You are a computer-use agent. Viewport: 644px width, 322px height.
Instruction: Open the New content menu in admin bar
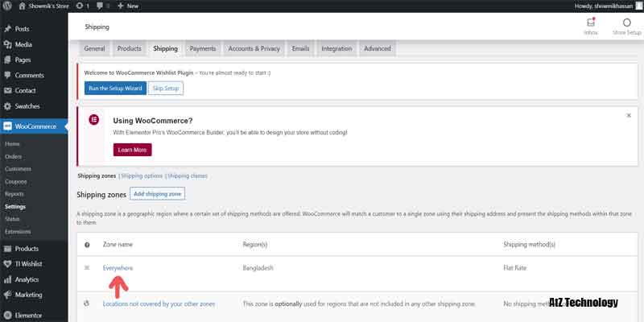pos(127,6)
